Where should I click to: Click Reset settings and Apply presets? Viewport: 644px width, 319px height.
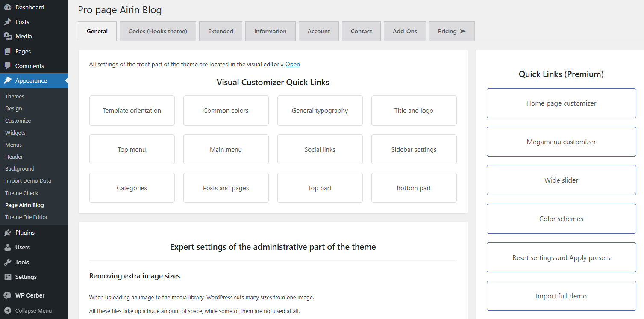coord(562,257)
